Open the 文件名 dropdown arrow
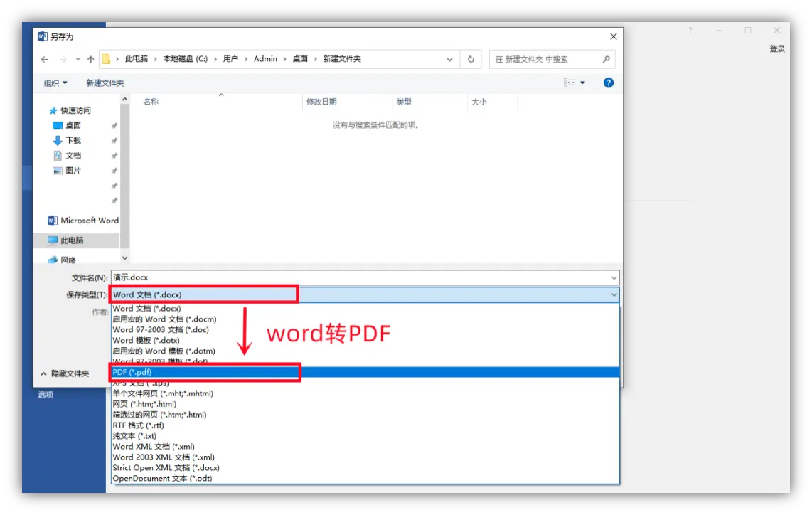Screen dimensions: 812x515 tap(614, 277)
